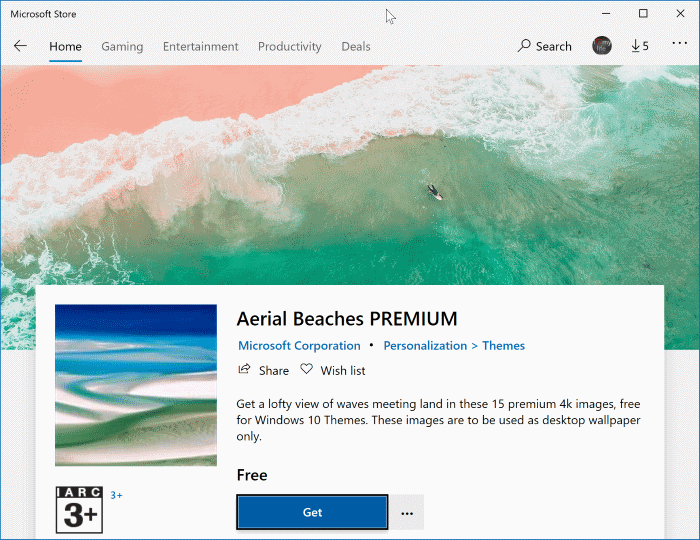Open the Home tab
This screenshot has height=540, width=700.
[x=65, y=46]
